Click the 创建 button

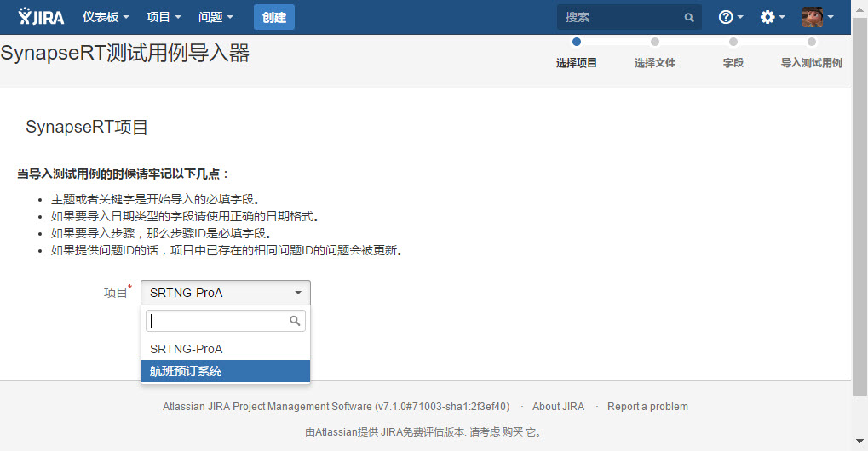pyautogui.click(x=274, y=17)
